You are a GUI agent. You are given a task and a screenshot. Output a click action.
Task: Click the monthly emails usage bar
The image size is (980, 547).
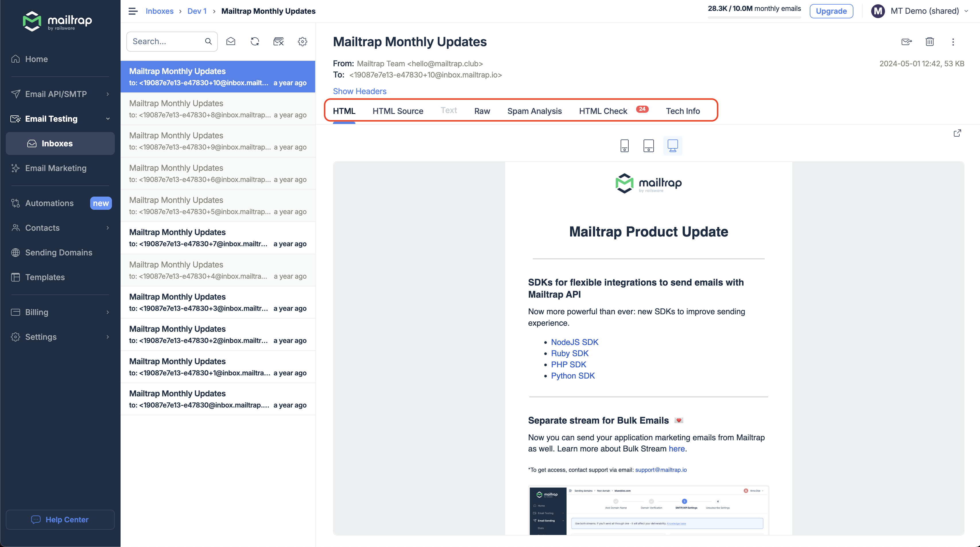[754, 17]
